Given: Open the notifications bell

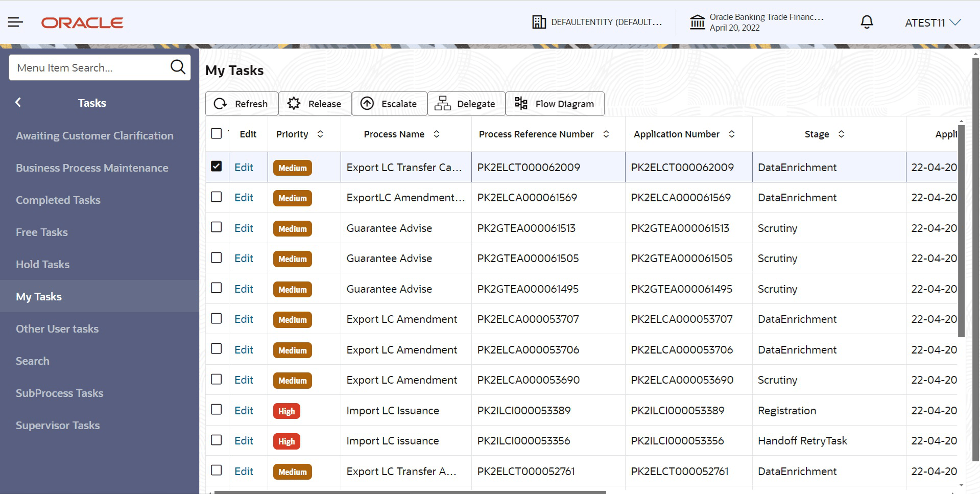Looking at the screenshot, I should (x=866, y=22).
